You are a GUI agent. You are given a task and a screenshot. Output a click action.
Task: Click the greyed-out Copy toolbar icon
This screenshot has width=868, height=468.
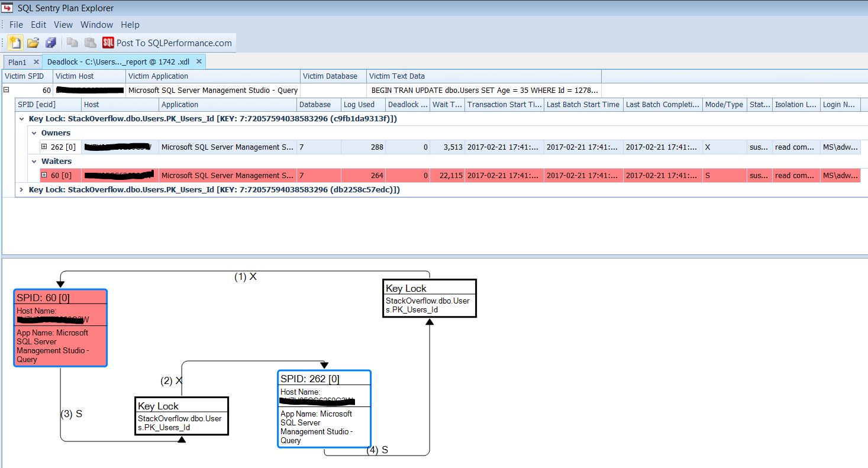click(x=72, y=43)
